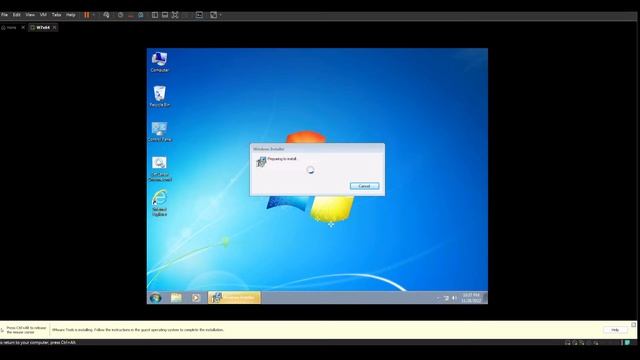This screenshot has width=640, height=360.
Task: Click the volume speaker tray icon
Action: coord(454,298)
